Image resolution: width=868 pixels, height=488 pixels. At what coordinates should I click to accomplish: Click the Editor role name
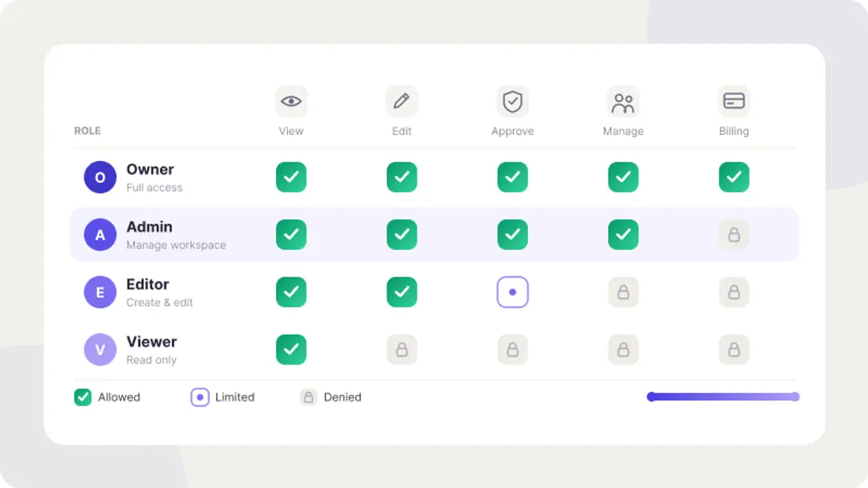point(148,285)
